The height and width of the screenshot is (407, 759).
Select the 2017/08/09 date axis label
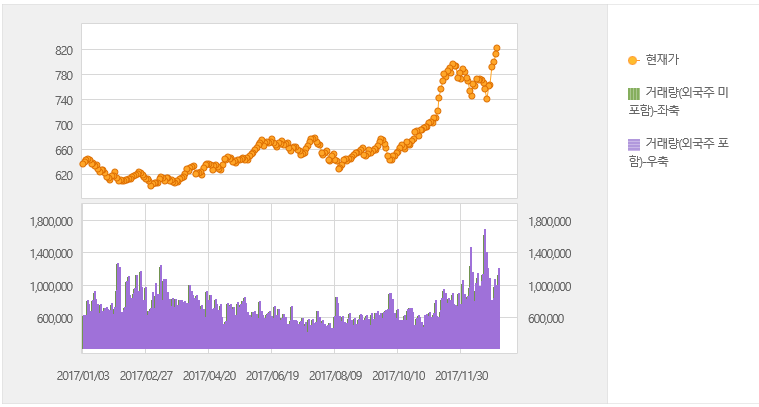click(335, 377)
